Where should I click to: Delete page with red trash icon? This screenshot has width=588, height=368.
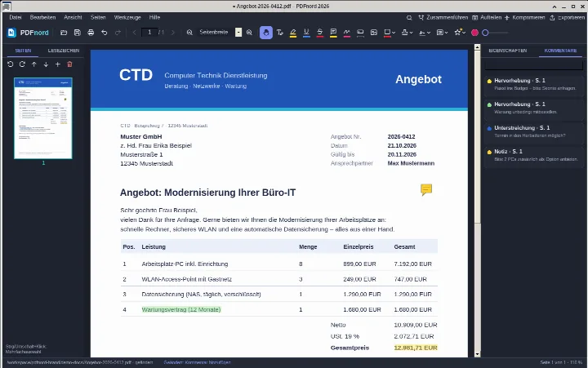(x=69, y=64)
